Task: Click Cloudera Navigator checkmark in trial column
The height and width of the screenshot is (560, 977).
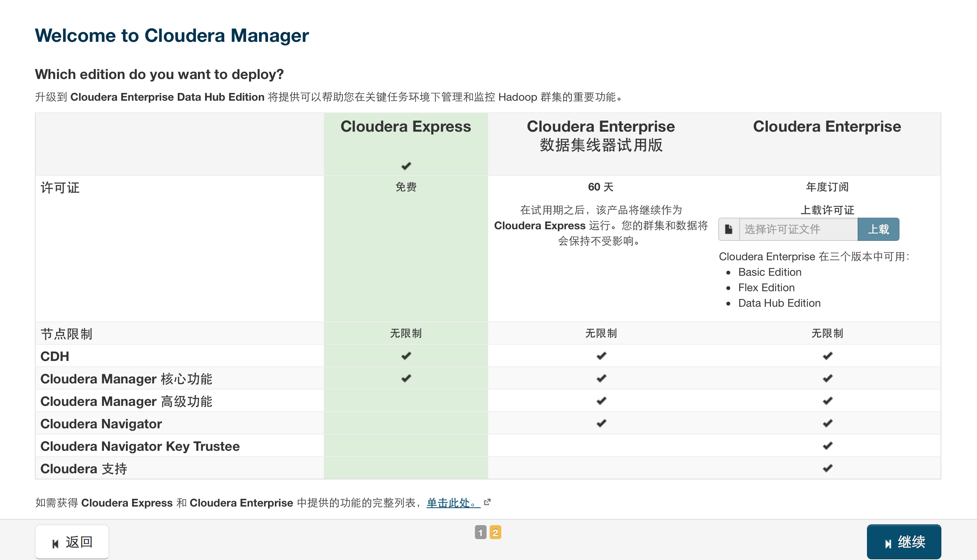Action: 601,423
